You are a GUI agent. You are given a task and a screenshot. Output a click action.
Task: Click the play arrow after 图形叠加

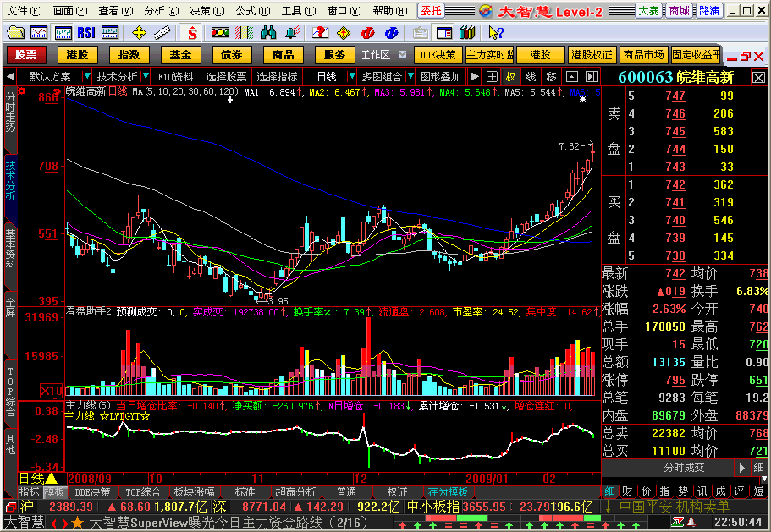click(475, 77)
